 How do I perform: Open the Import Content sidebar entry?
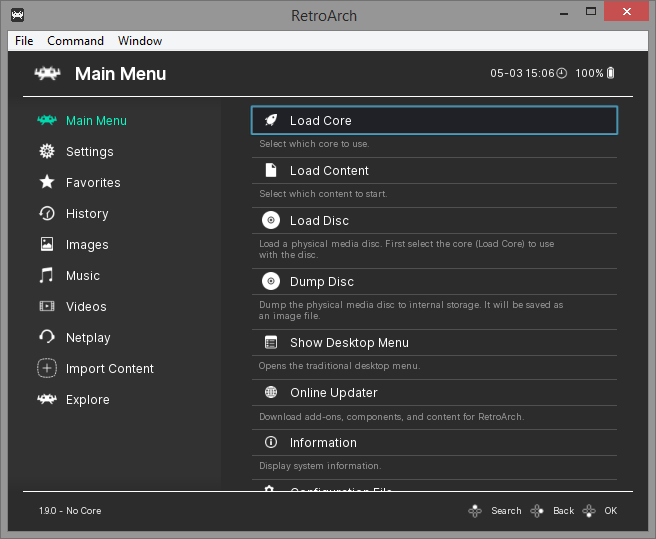(110, 368)
